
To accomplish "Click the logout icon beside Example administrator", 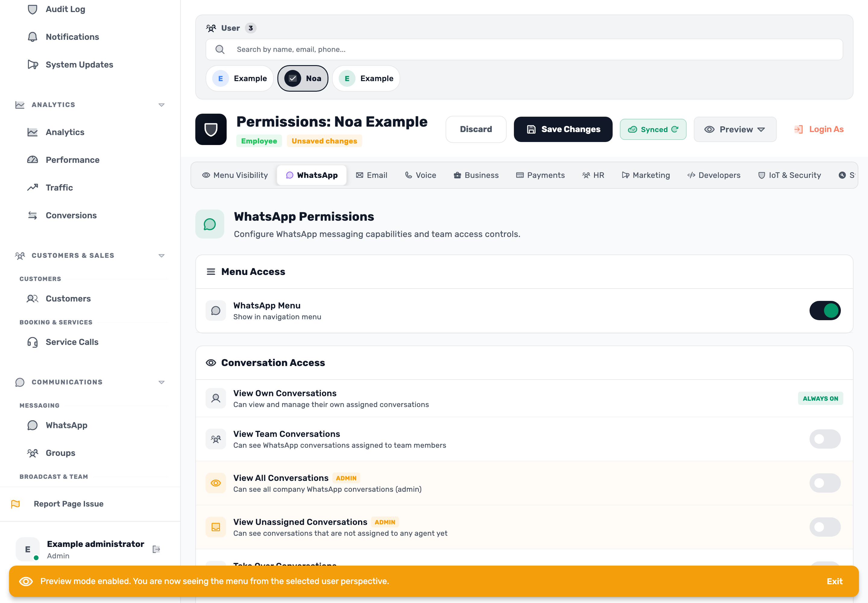I will click(156, 549).
